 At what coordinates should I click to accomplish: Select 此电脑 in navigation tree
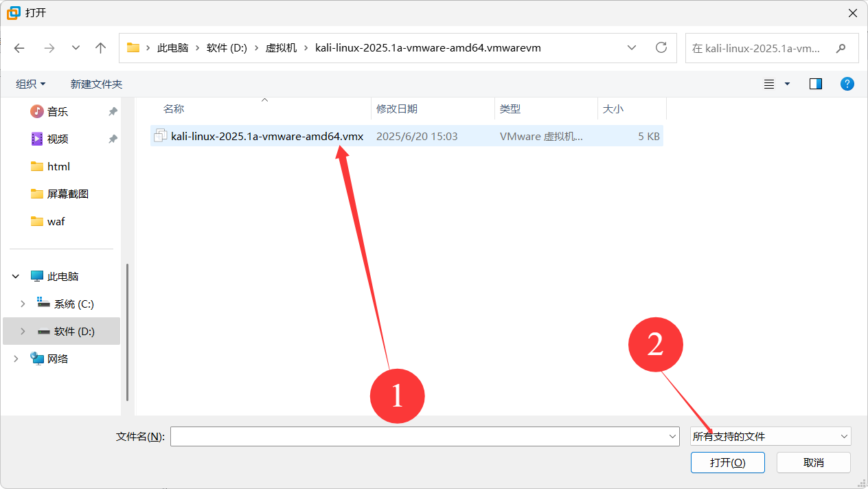(x=63, y=276)
